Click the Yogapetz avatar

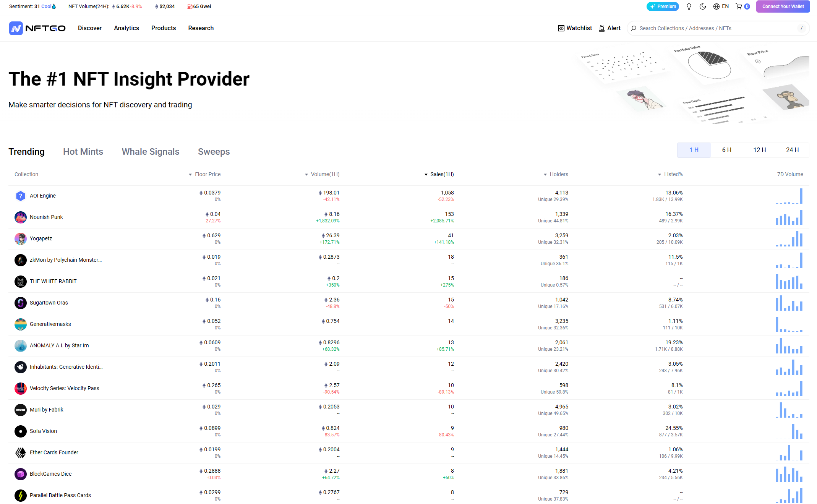click(x=21, y=239)
